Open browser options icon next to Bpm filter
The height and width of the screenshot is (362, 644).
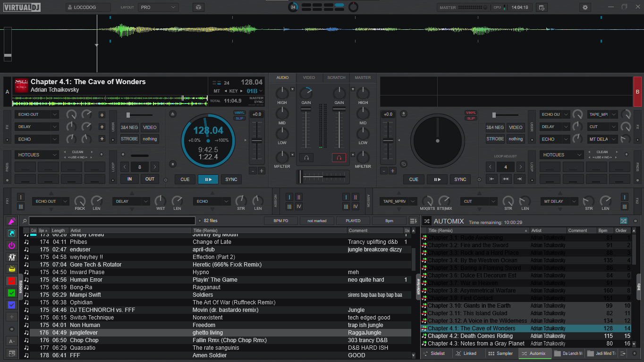pyautogui.click(x=414, y=221)
